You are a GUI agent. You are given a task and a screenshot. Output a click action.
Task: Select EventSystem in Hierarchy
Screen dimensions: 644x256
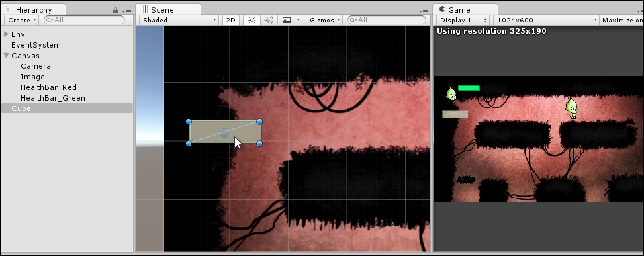36,45
